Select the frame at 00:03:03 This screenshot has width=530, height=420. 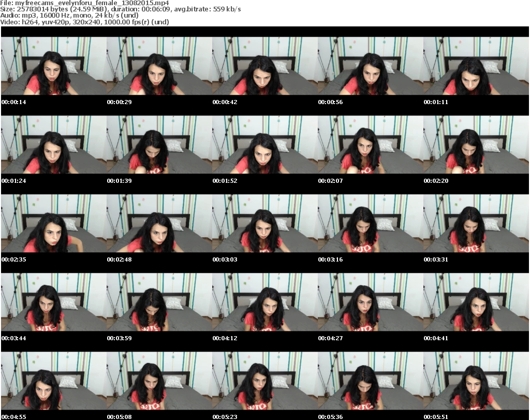264,224
